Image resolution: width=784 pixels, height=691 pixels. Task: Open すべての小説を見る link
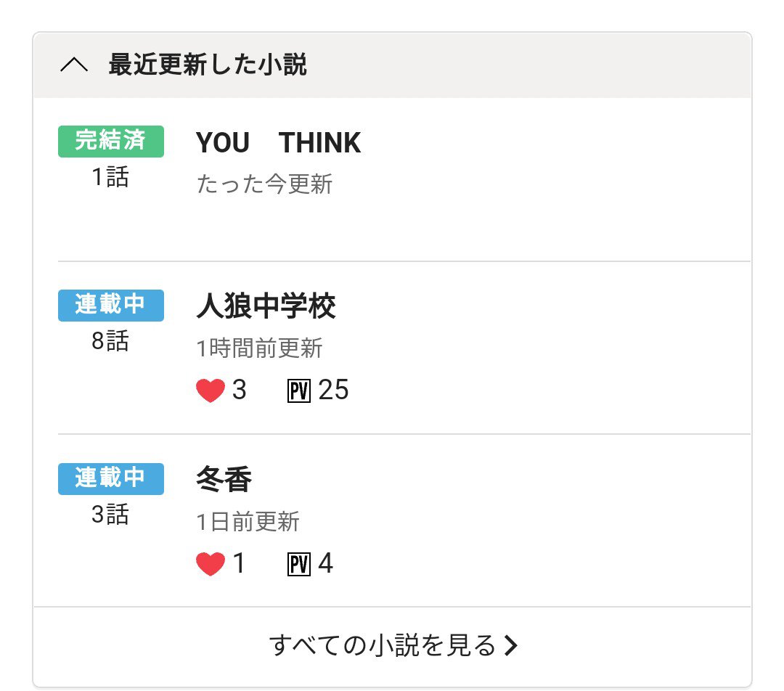click(382, 645)
